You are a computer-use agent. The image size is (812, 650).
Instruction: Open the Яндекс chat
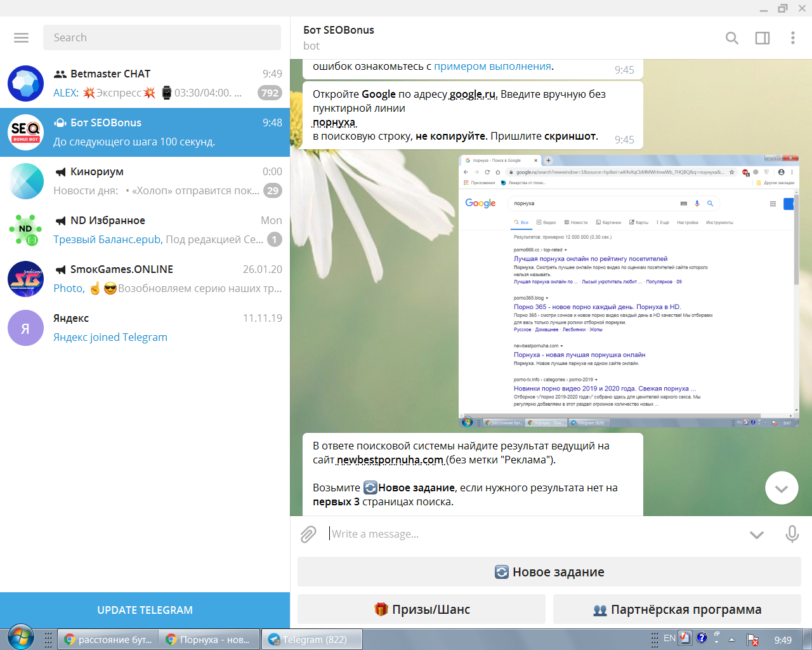[145, 328]
